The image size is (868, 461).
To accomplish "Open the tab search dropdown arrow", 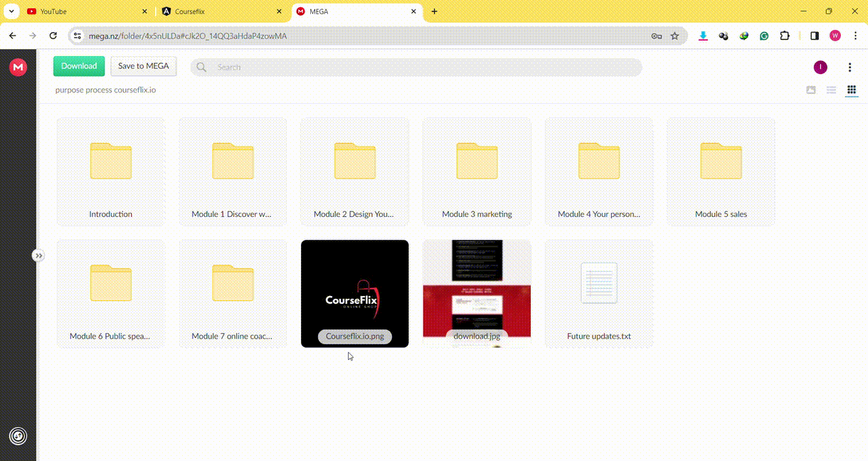I will [x=12, y=11].
